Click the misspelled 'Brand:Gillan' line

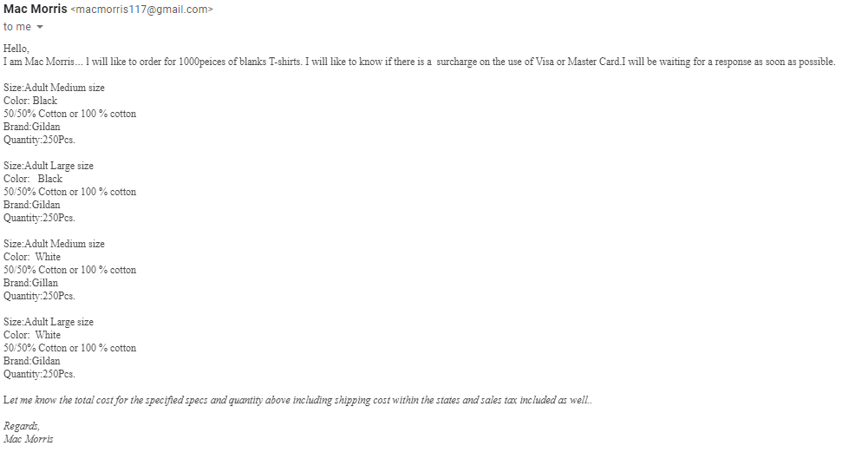click(x=30, y=282)
